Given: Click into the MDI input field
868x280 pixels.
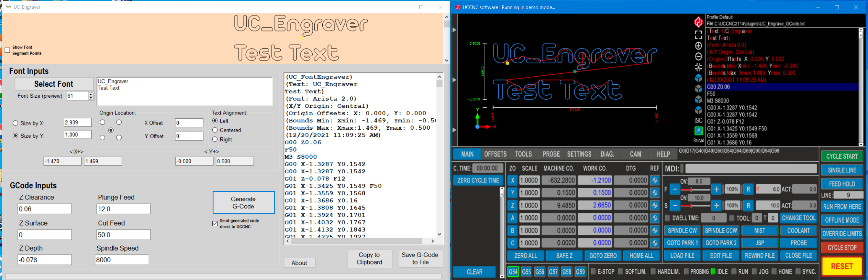Looking at the screenshot, I should [x=751, y=168].
